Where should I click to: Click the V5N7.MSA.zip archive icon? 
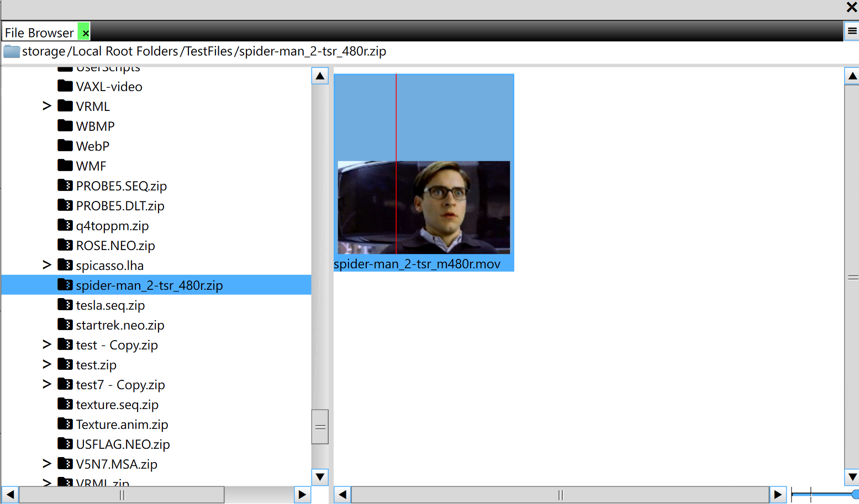click(x=65, y=463)
